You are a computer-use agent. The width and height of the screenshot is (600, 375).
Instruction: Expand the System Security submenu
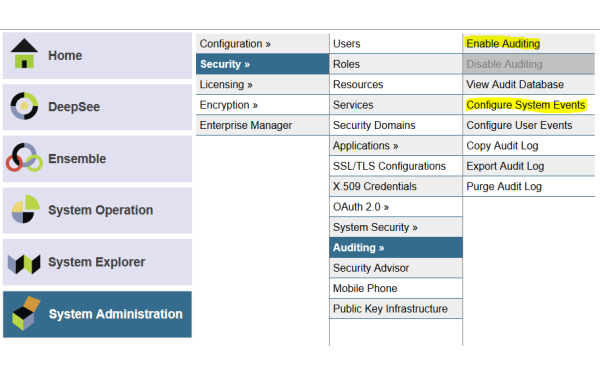(396, 227)
